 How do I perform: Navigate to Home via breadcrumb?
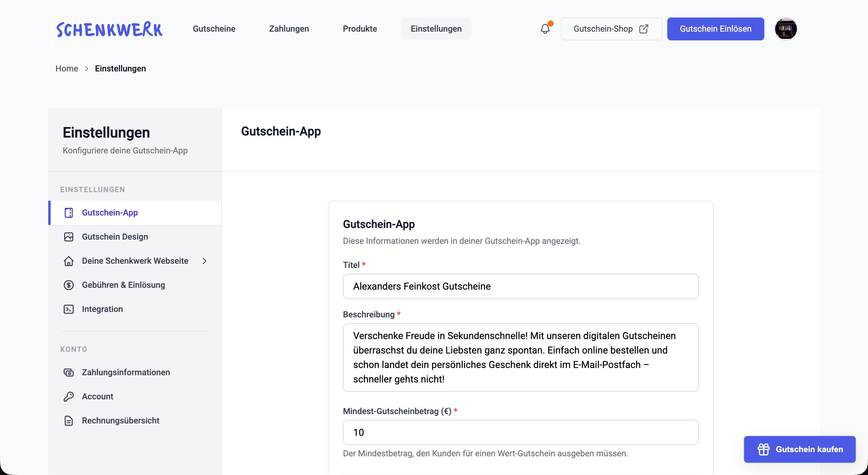(x=66, y=68)
